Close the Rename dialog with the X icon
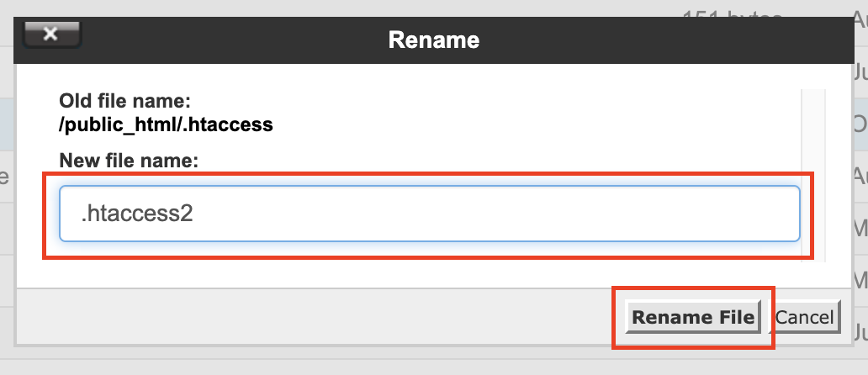Viewport: 868px width, 375px height. tap(51, 34)
